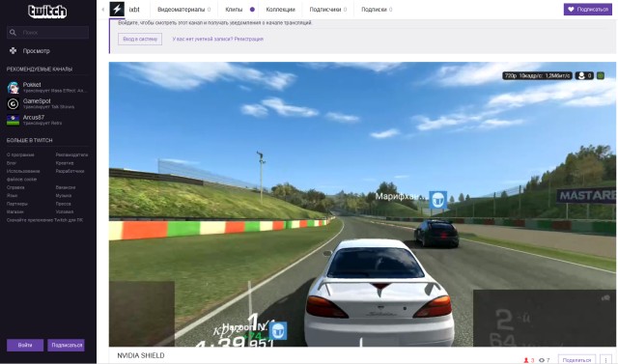Open the three-dot more options menu
This screenshot has width=618, height=364.
tap(605, 360)
